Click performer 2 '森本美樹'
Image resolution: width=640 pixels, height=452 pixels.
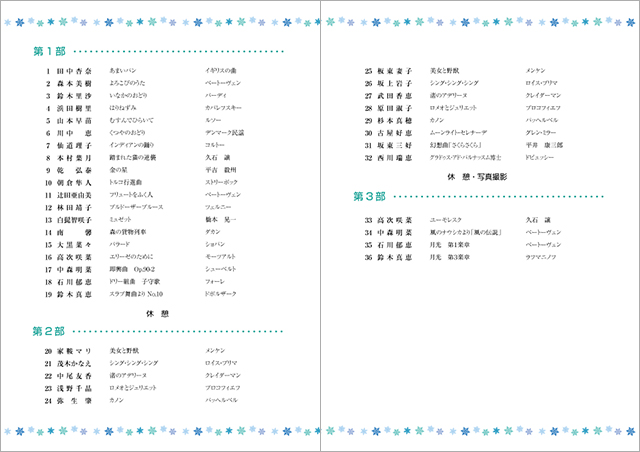[74, 84]
